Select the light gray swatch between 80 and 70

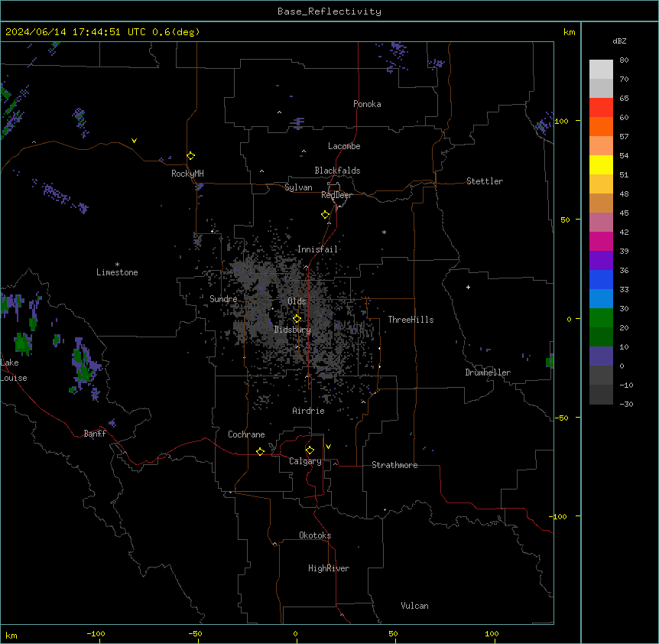pos(601,69)
